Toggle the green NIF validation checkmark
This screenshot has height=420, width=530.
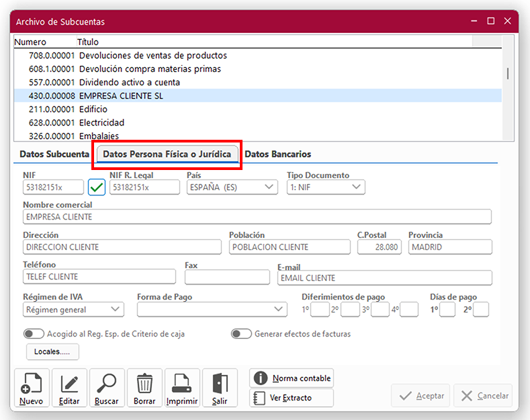pos(97,187)
